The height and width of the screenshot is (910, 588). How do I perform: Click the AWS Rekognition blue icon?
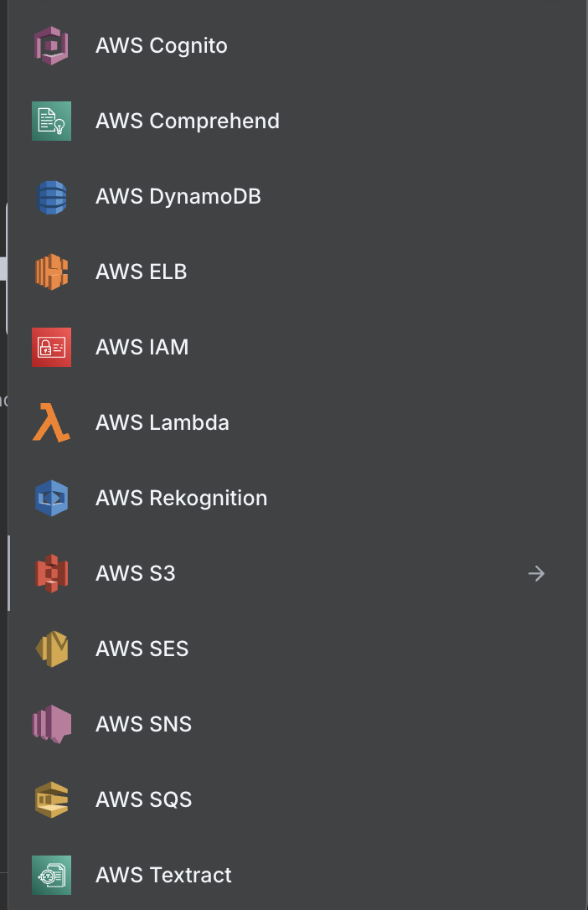click(x=52, y=498)
